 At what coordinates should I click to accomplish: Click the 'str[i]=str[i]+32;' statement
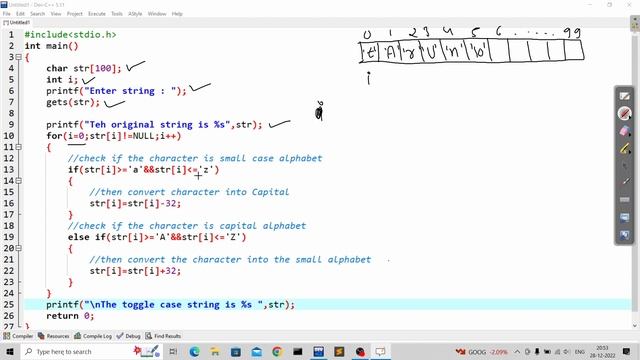[135, 271]
